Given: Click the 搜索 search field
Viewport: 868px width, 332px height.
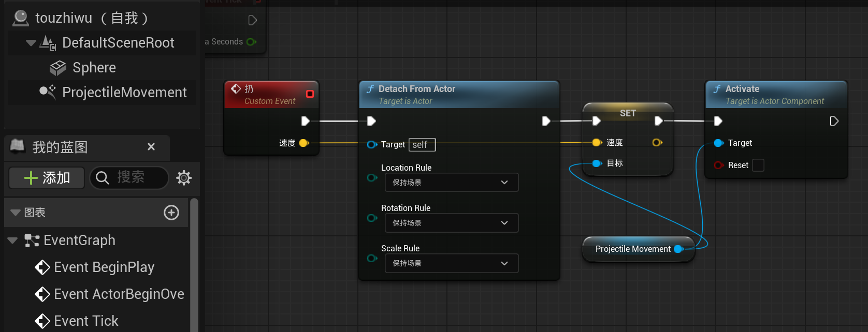Looking at the screenshot, I should click(x=129, y=178).
